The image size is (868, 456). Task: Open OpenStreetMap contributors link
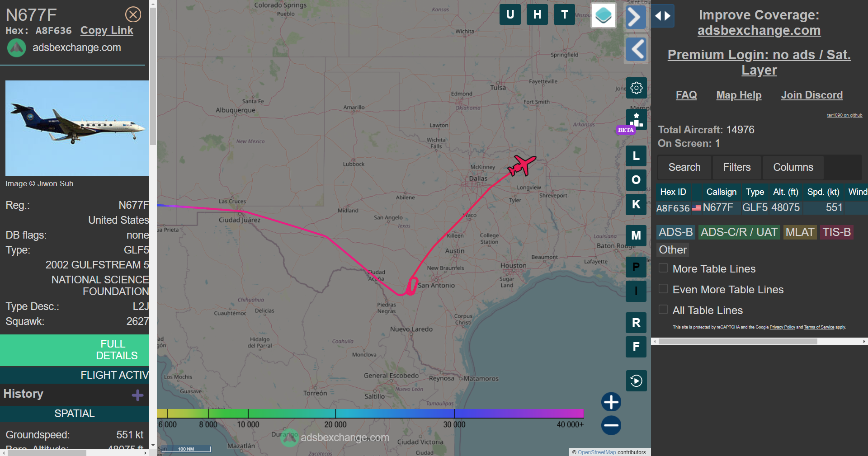pyautogui.click(x=597, y=452)
